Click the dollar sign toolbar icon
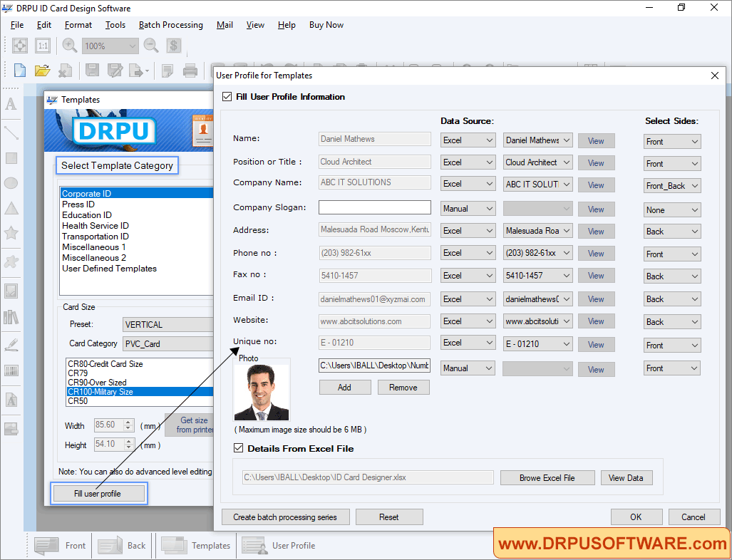This screenshot has height=560, width=732. point(174,46)
